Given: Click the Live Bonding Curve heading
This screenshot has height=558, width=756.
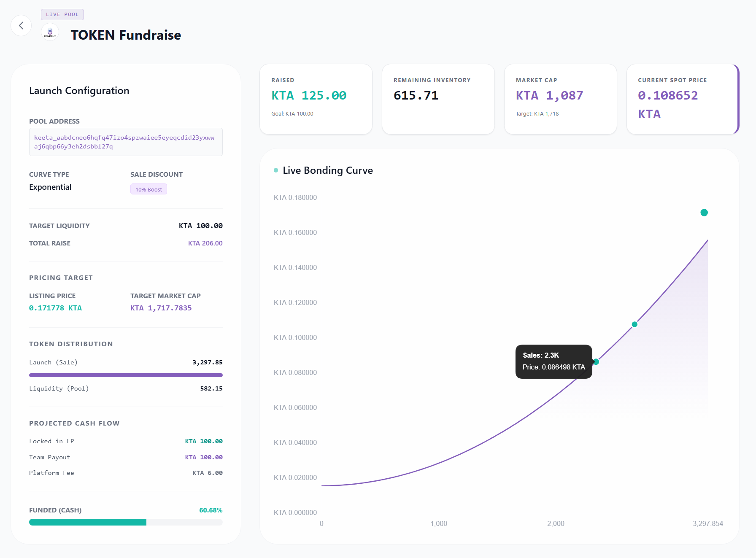Looking at the screenshot, I should coord(327,170).
